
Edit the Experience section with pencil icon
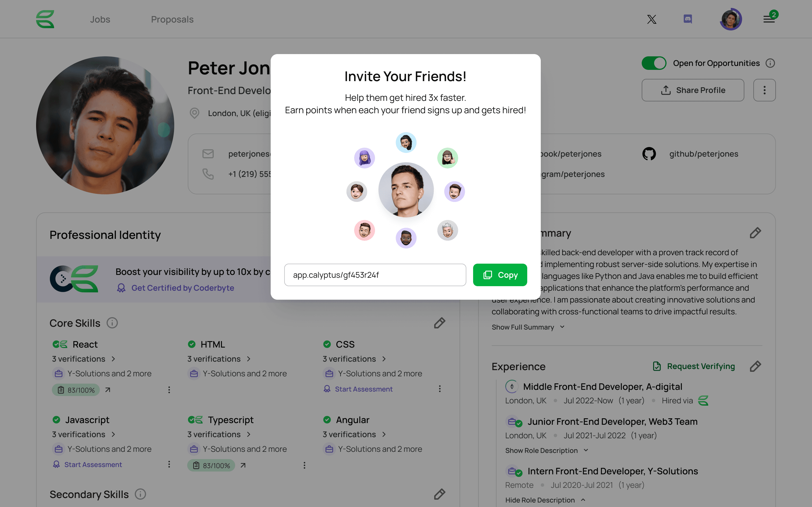click(755, 366)
